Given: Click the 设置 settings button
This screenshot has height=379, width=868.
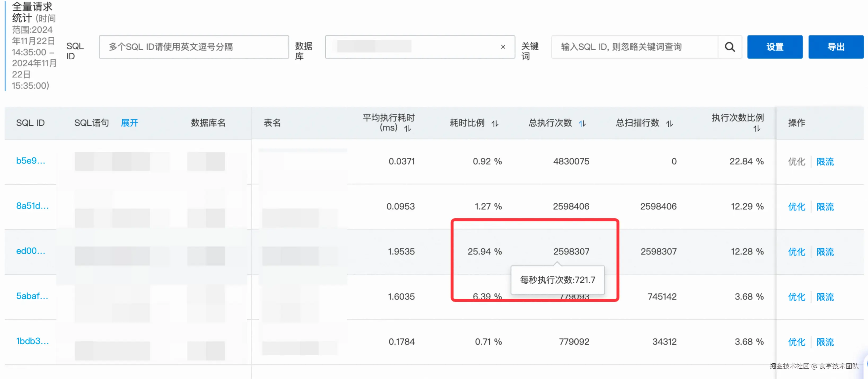Looking at the screenshot, I should click(775, 47).
